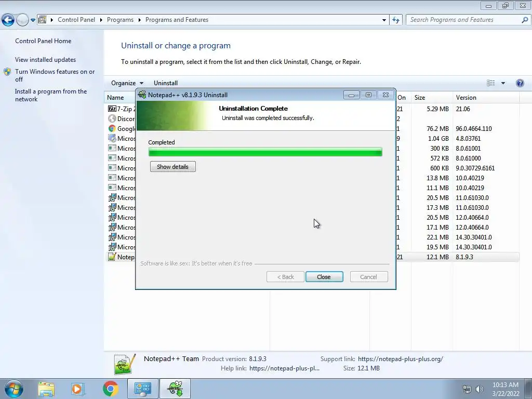The height and width of the screenshot is (399, 532).
Task: Click version 96.0.4664.110
Action: point(474,129)
